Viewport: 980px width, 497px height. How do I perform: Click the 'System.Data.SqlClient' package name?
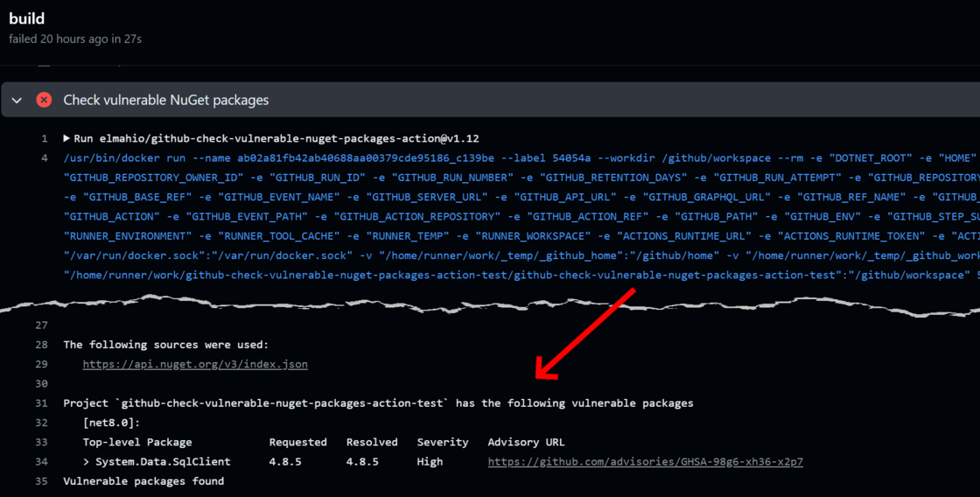pyautogui.click(x=163, y=461)
